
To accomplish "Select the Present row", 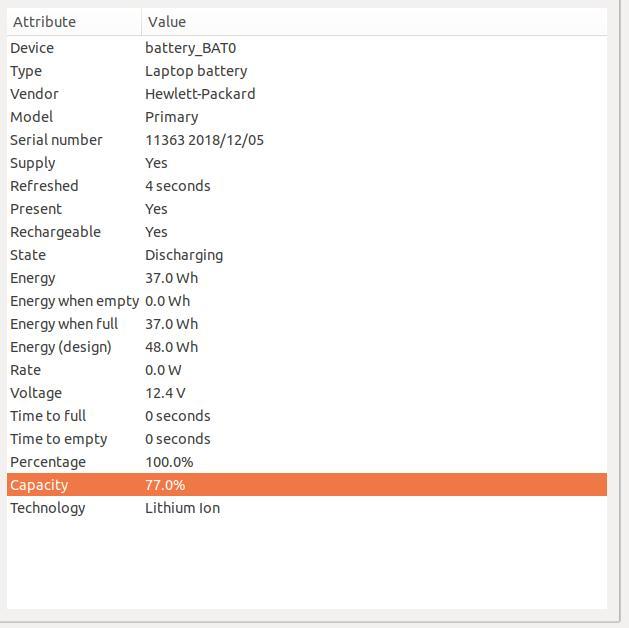I will pos(307,209).
